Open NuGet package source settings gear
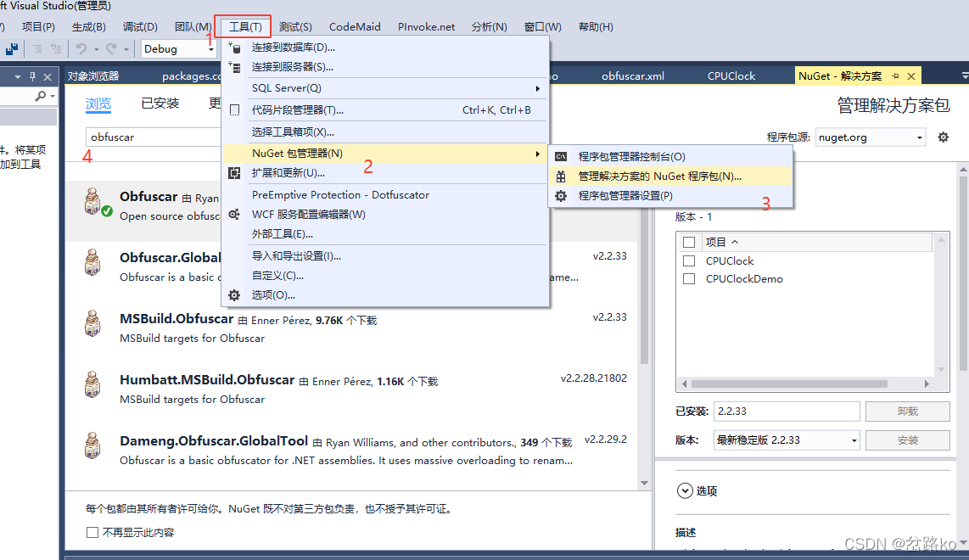 coord(943,137)
